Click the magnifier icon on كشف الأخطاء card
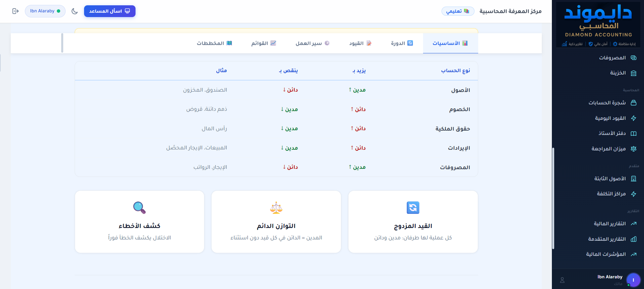 point(139,207)
